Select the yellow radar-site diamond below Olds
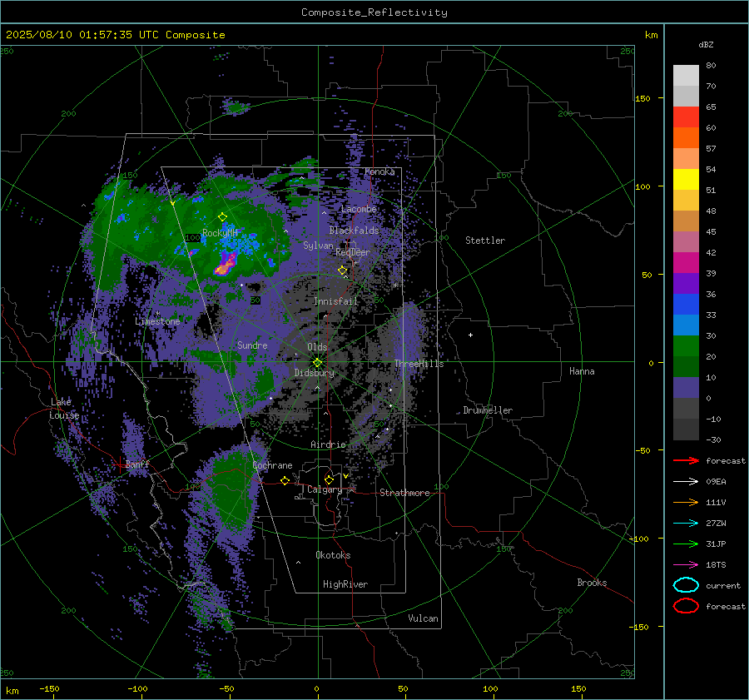Screen dimensions: 749x700 coord(317,363)
